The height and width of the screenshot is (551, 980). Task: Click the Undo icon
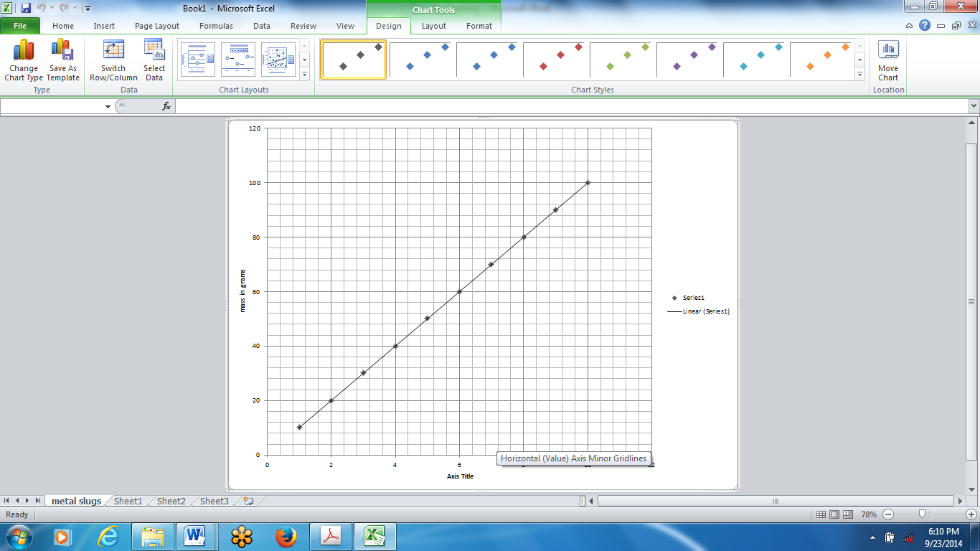point(43,6)
